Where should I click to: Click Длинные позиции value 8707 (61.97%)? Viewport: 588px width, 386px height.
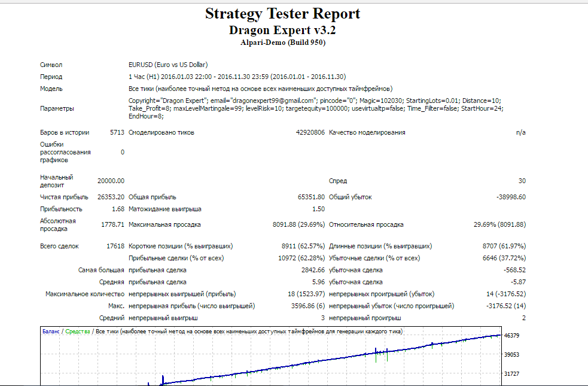pos(504,247)
